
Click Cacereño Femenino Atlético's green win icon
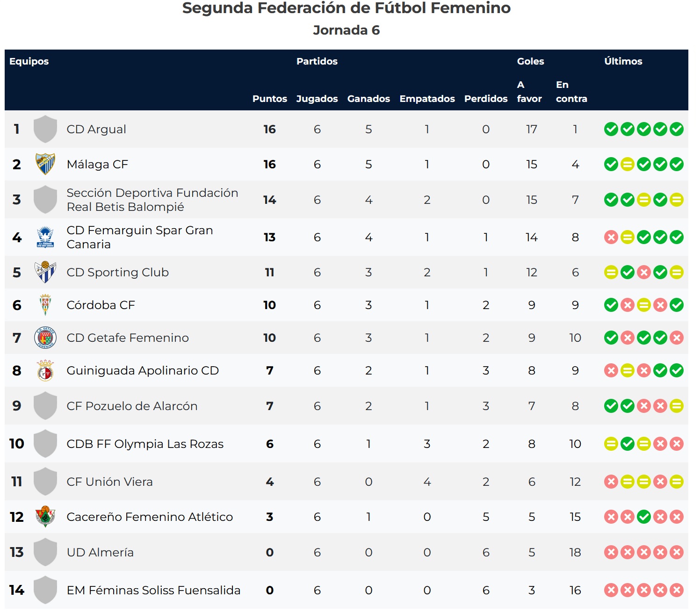click(x=644, y=517)
